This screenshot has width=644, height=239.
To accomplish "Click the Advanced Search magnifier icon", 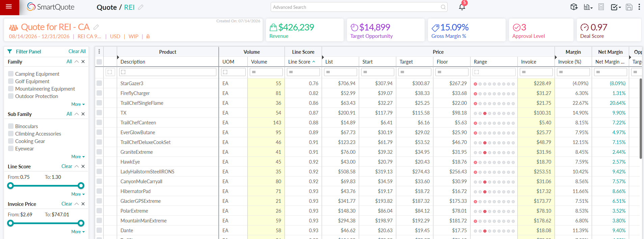I will (443, 7).
